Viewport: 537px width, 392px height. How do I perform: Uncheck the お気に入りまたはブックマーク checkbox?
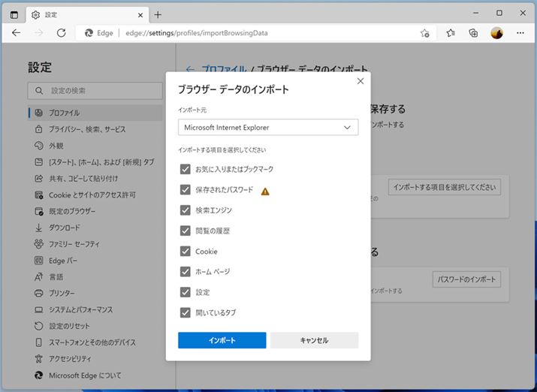click(186, 170)
